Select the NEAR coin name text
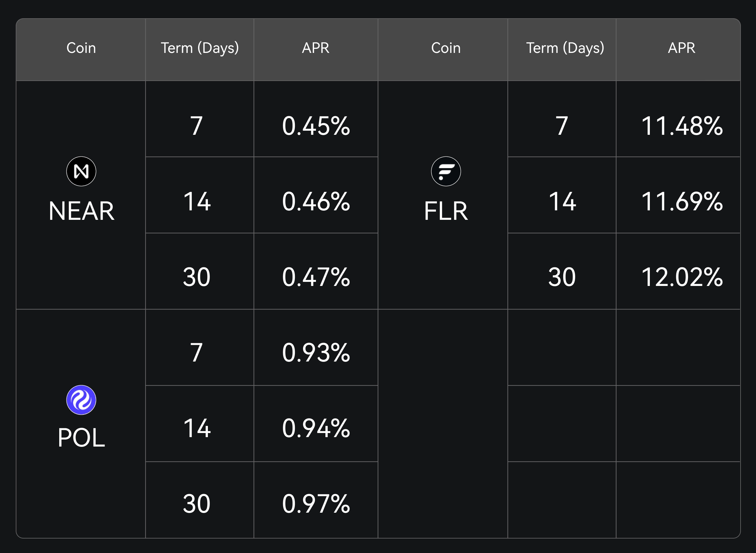756x553 pixels. pos(81,211)
